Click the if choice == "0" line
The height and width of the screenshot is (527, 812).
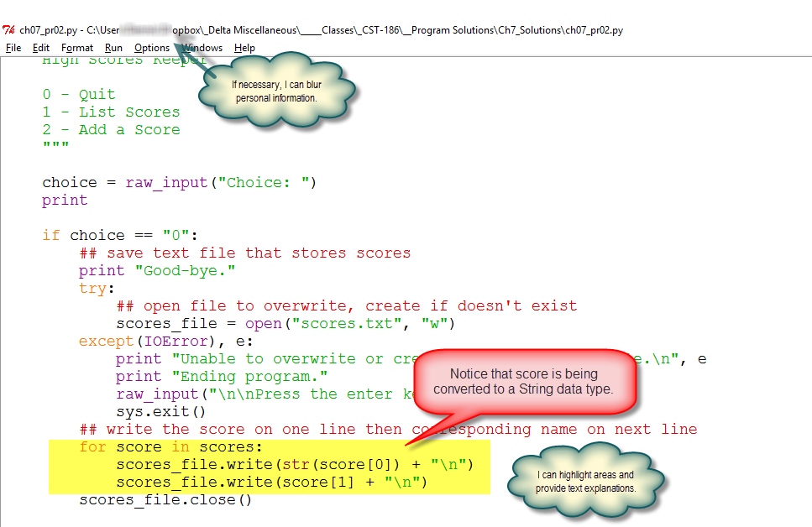coord(119,235)
